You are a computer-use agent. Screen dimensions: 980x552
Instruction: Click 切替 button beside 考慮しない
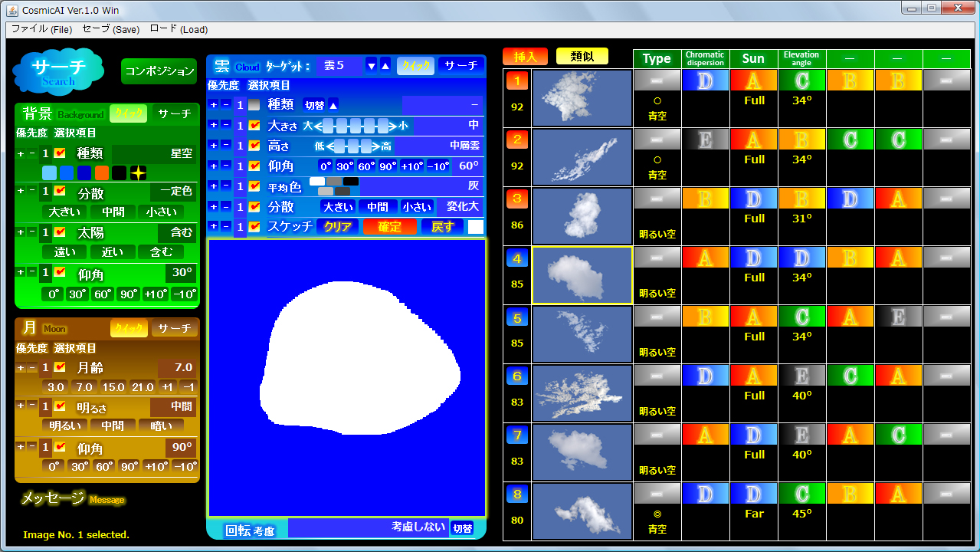pos(462,528)
